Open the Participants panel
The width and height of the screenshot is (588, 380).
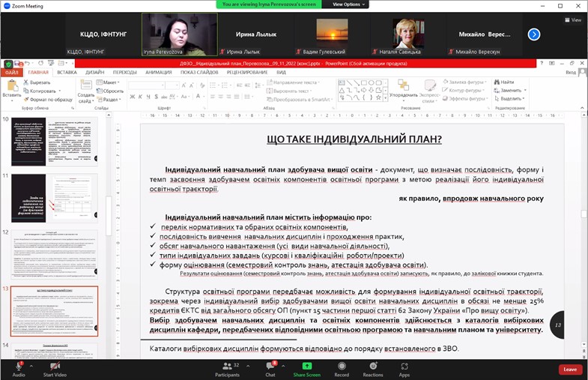pyautogui.click(x=227, y=366)
